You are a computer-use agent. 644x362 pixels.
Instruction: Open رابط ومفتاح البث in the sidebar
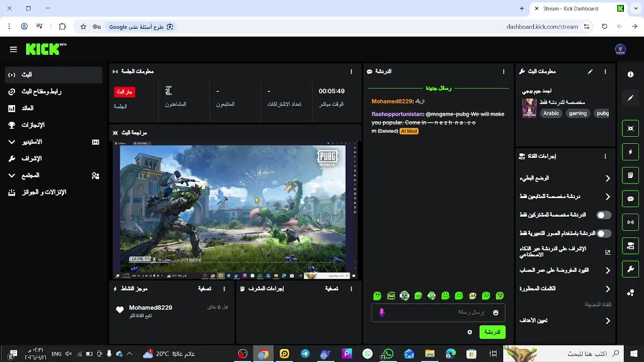coord(54,92)
